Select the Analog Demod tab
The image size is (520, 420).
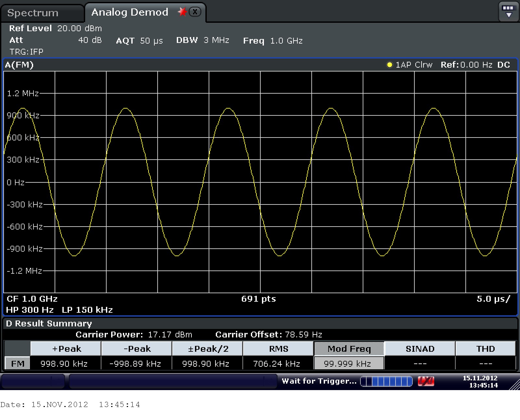pyautogui.click(x=130, y=12)
